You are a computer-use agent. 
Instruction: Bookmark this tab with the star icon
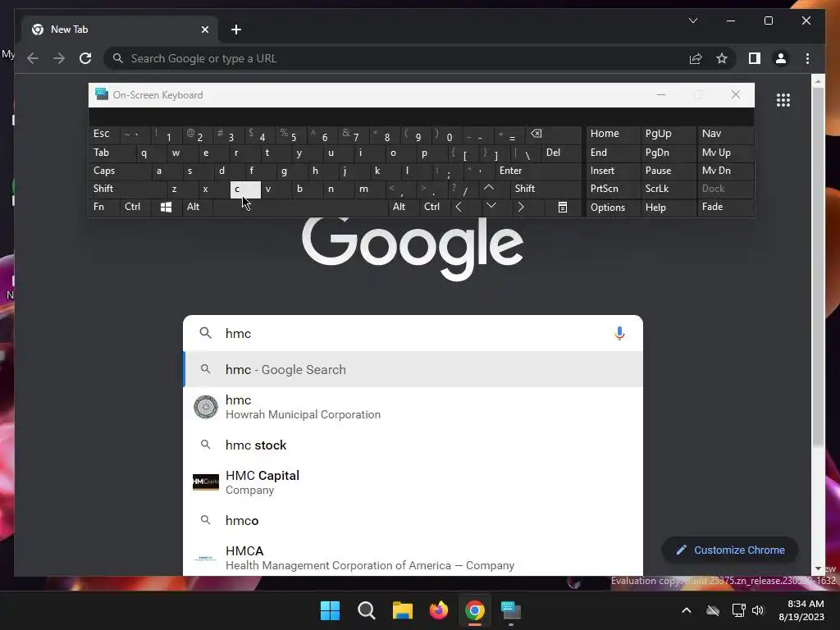pos(722,58)
